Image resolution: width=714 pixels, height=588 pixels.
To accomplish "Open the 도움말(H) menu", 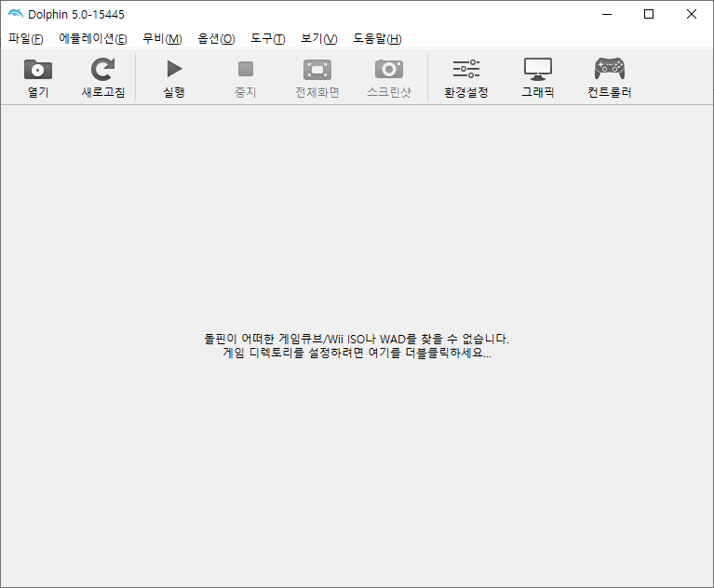I will [378, 39].
